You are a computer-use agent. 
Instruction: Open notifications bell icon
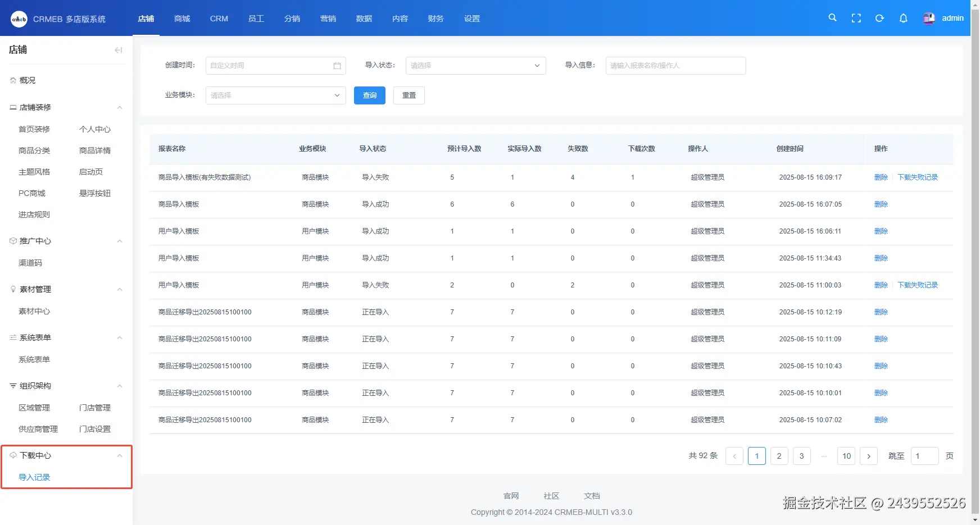(903, 18)
